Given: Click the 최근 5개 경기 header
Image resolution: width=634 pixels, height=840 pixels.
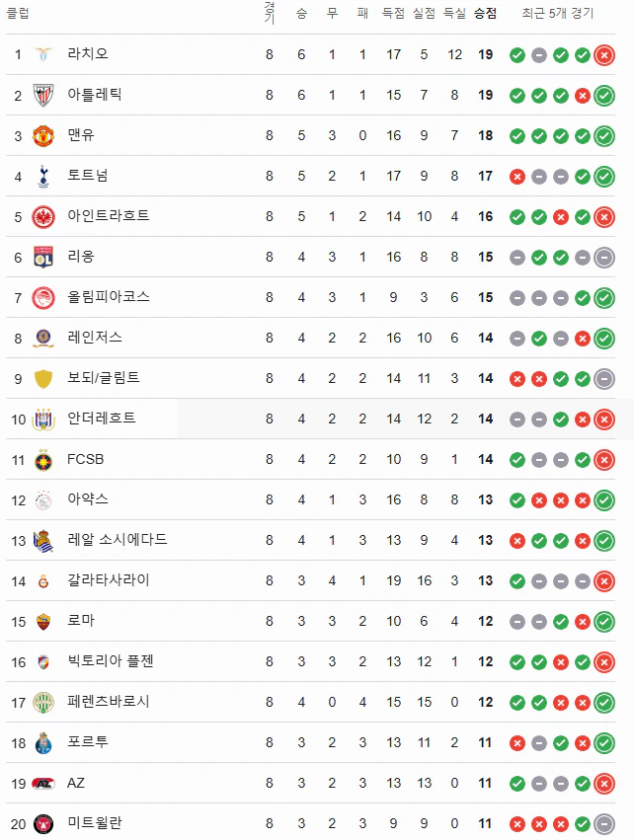Looking at the screenshot, I should point(558,14).
